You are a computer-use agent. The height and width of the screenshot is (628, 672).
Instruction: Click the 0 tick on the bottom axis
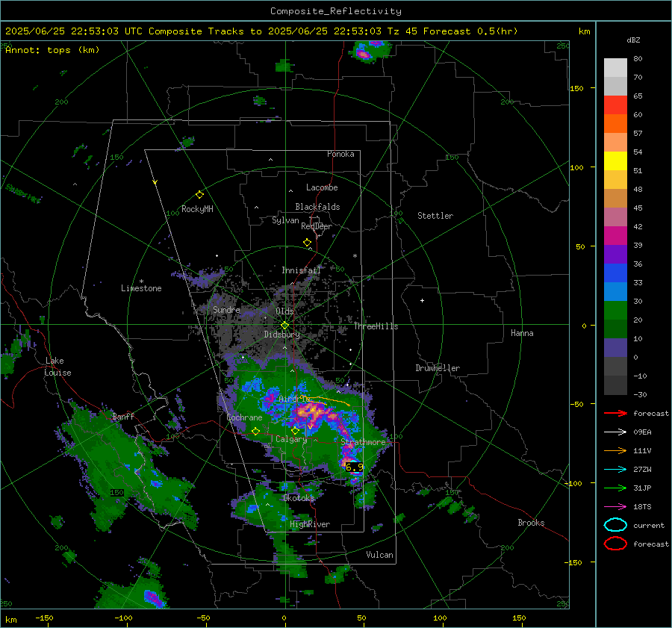pos(284,618)
